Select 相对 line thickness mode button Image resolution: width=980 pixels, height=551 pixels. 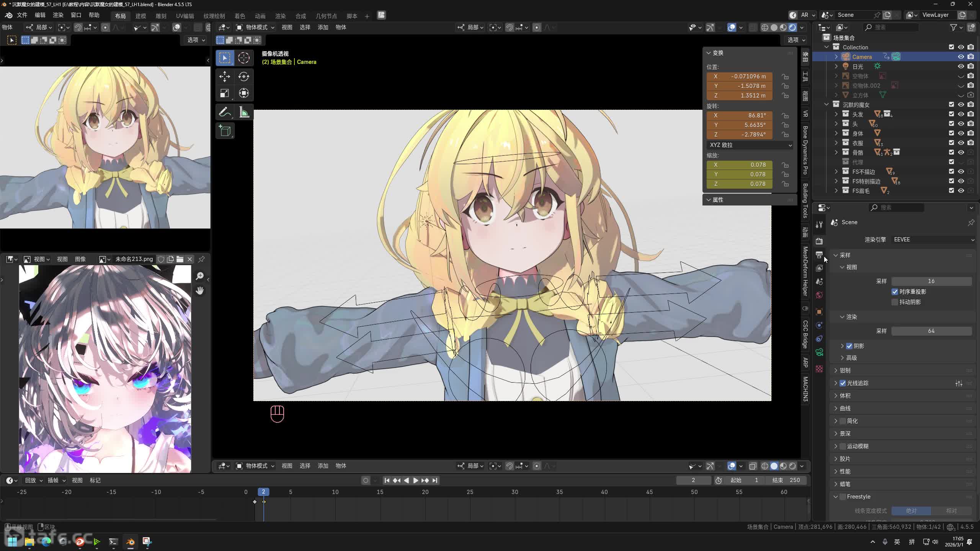(951, 511)
